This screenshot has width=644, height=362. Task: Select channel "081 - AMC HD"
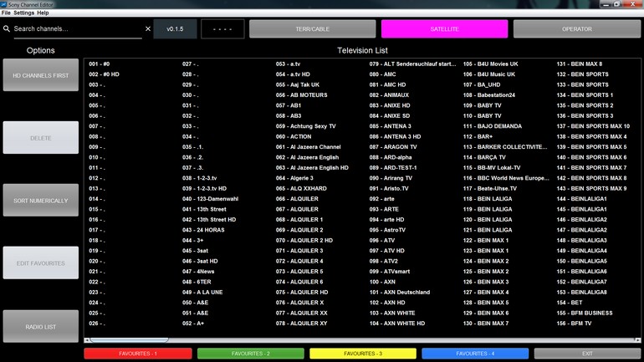pyautogui.click(x=387, y=84)
